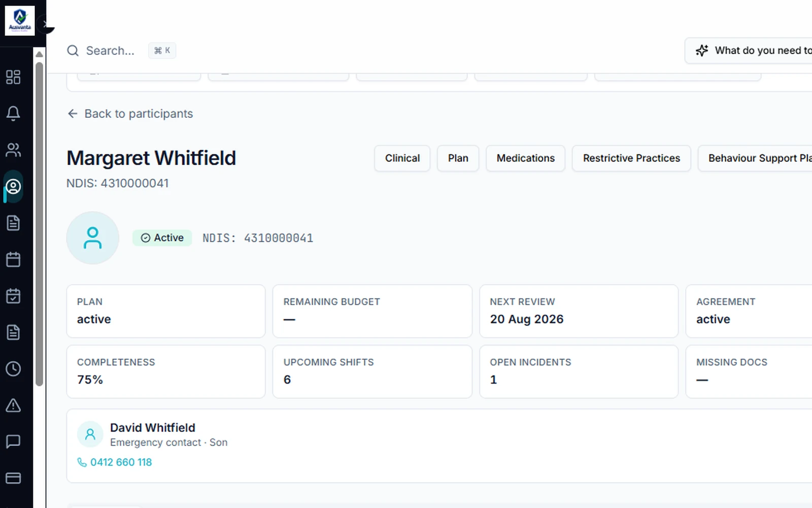Image resolution: width=812 pixels, height=508 pixels.
Task: Click the Plan active card
Action: click(166, 311)
